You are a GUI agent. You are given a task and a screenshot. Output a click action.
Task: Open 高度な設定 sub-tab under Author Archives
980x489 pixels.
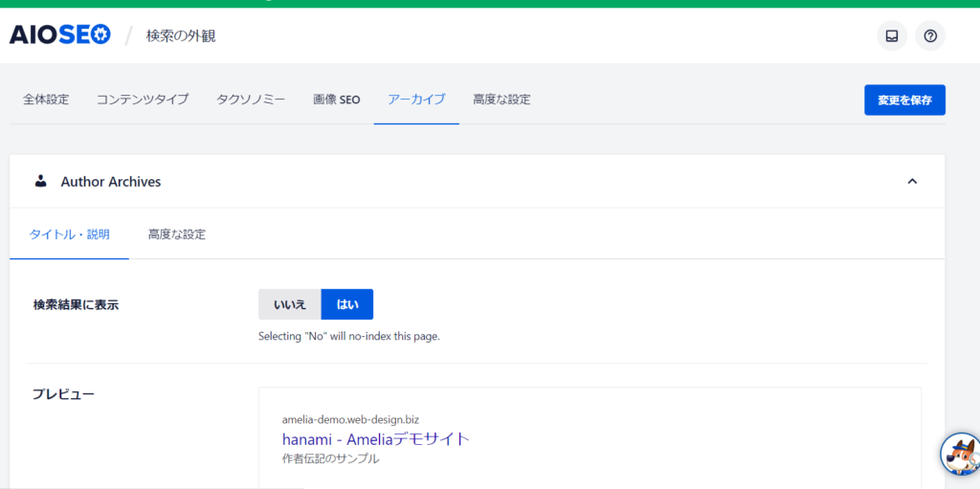coord(177,234)
